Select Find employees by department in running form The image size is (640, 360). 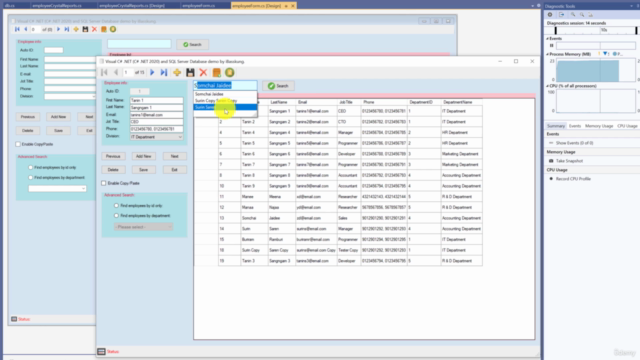[x=116, y=216]
